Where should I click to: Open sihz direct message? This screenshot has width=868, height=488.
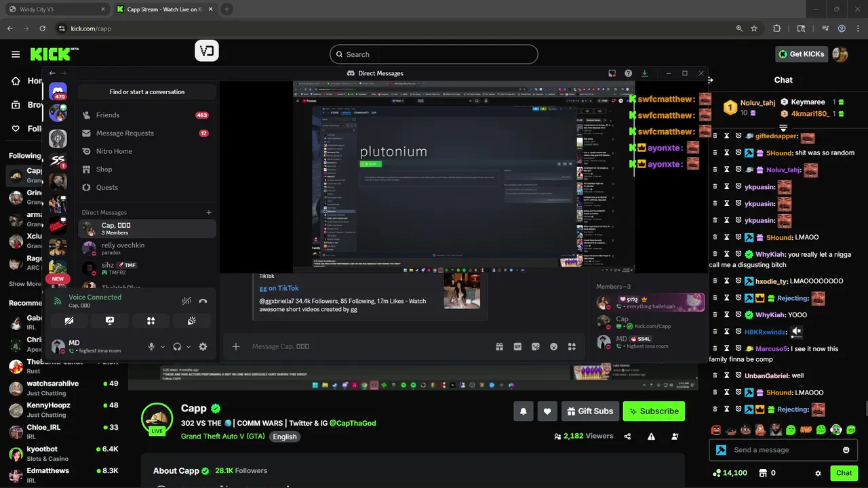click(147, 268)
